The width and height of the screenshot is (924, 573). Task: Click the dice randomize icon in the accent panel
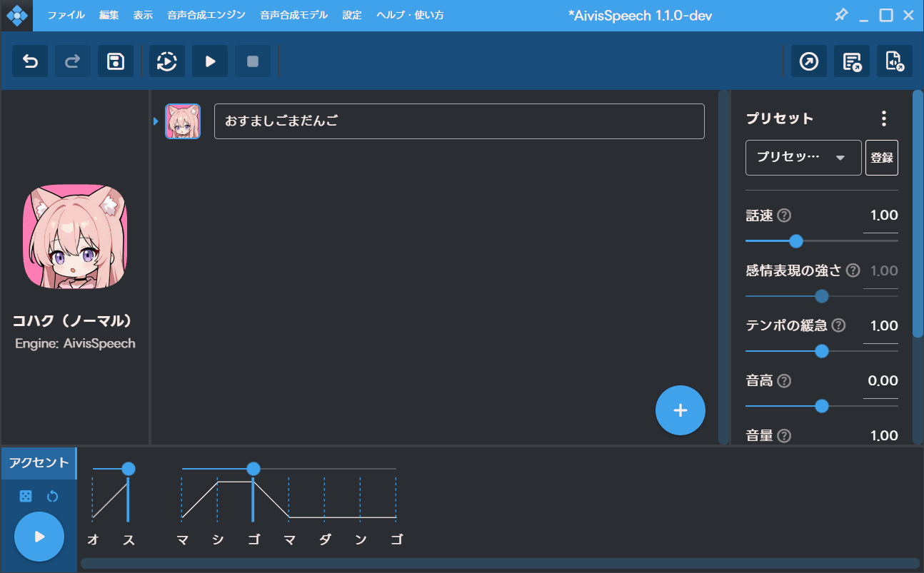pyautogui.click(x=25, y=496)
